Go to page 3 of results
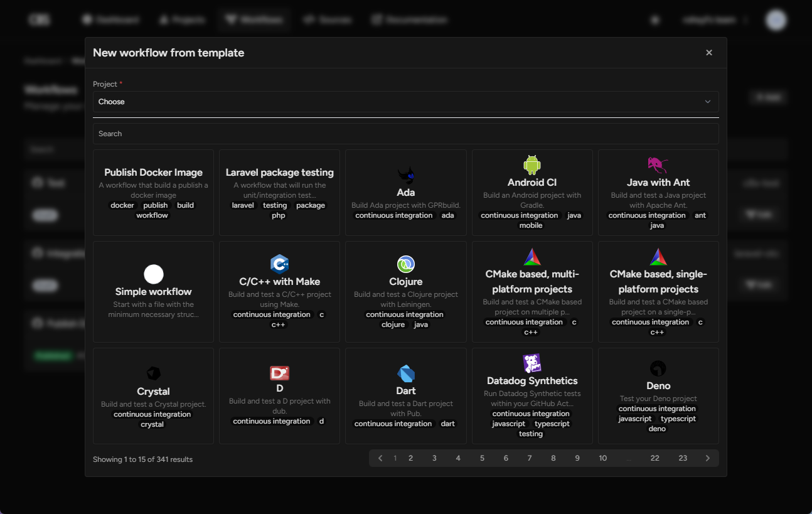812x514 pixels. pos(434,458)
